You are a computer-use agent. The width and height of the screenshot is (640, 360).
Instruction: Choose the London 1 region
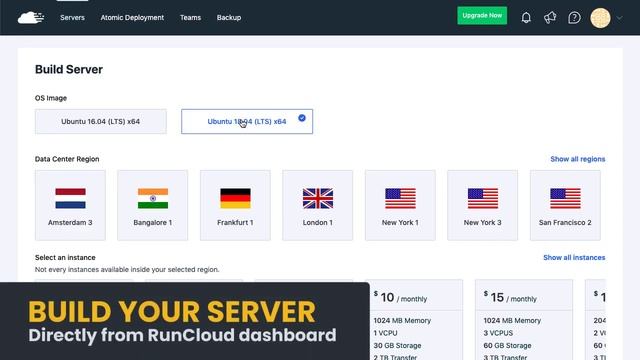click(x=318, y=205)
